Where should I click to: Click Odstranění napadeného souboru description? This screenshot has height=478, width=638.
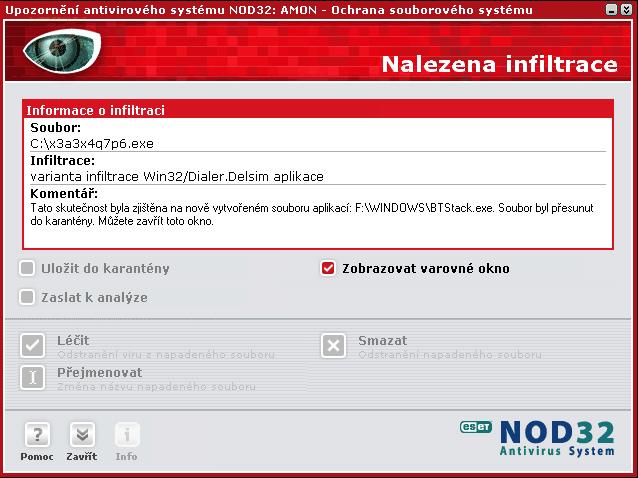click(x=450, y=355)
